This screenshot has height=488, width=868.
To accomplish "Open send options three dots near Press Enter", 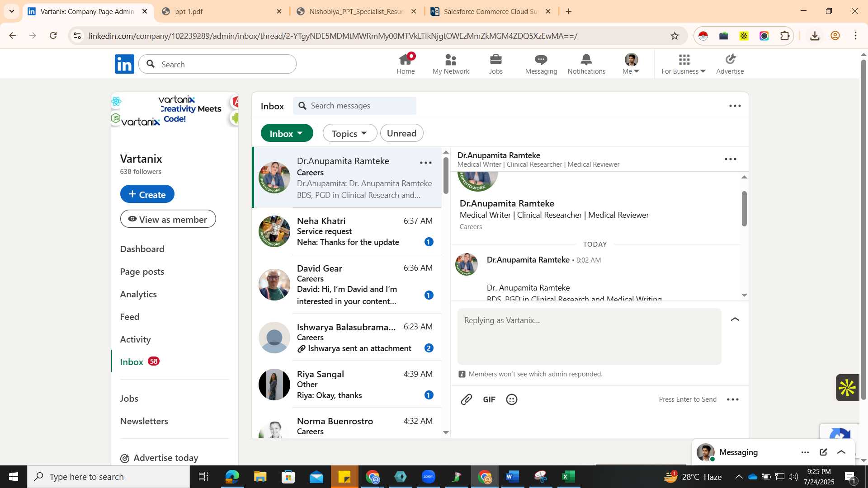I will [x=733, y=399].
